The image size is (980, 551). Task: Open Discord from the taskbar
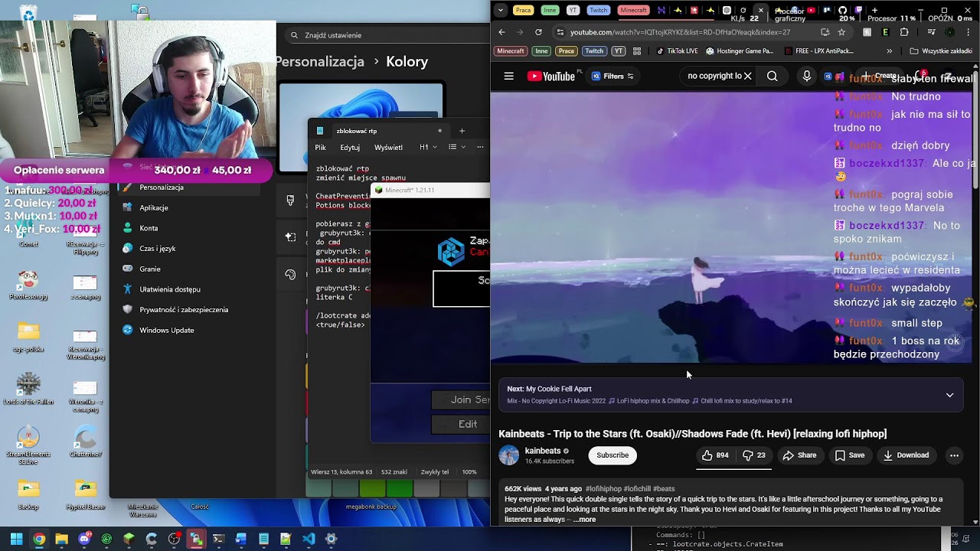84,539
